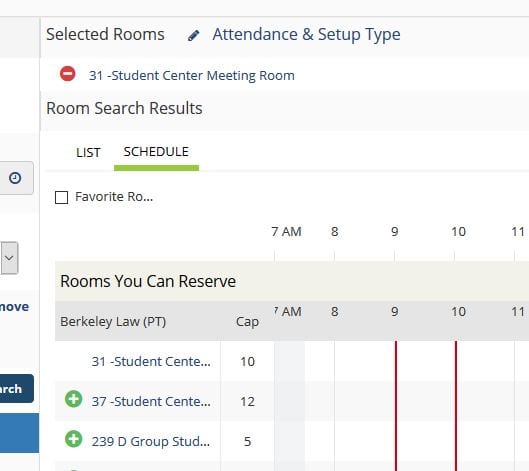
Task: Tick the Favorite Rooms checkbox
Action: (61, 197)
